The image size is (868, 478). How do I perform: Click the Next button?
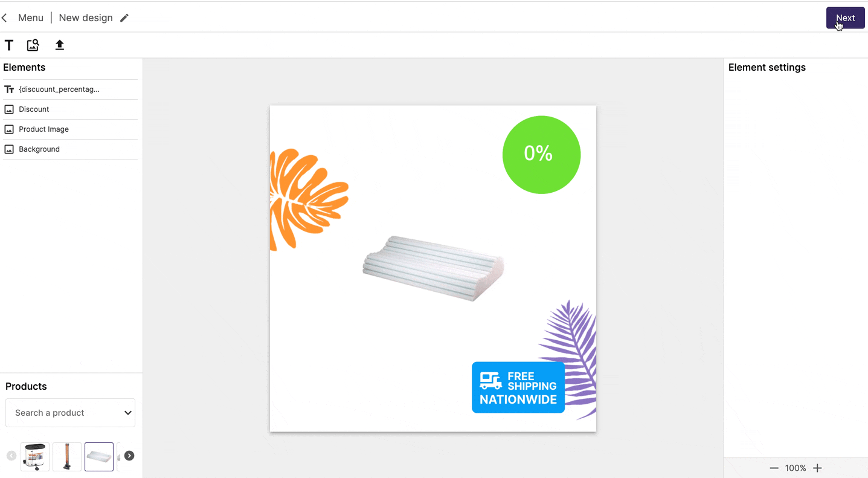point(845,18)
